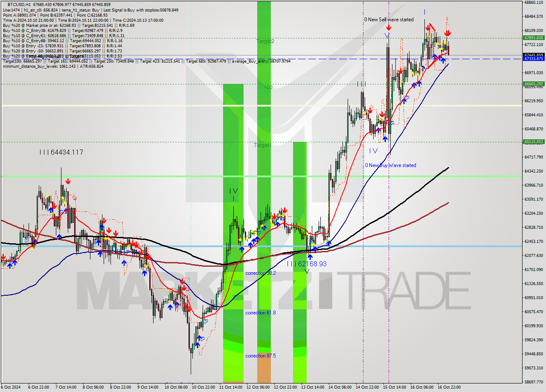Click the '0 New Sell wave started' label
Screen dimensions: 546x392
click(389, 20)
